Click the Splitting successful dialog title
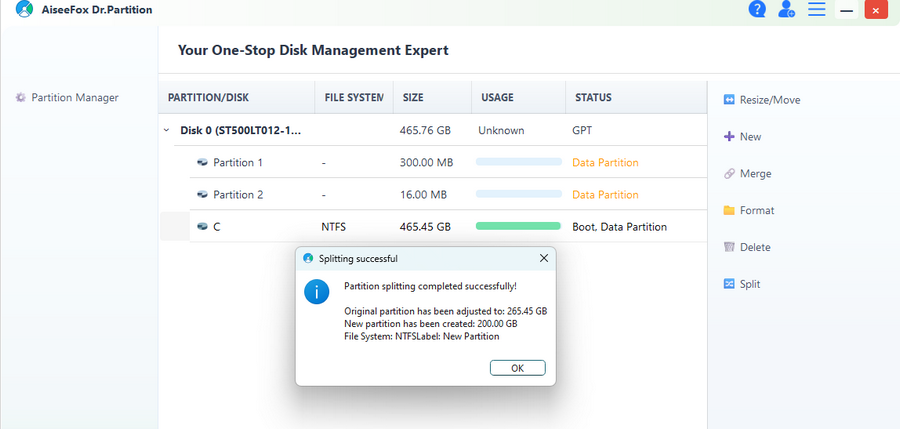 [x=358, y=258]
